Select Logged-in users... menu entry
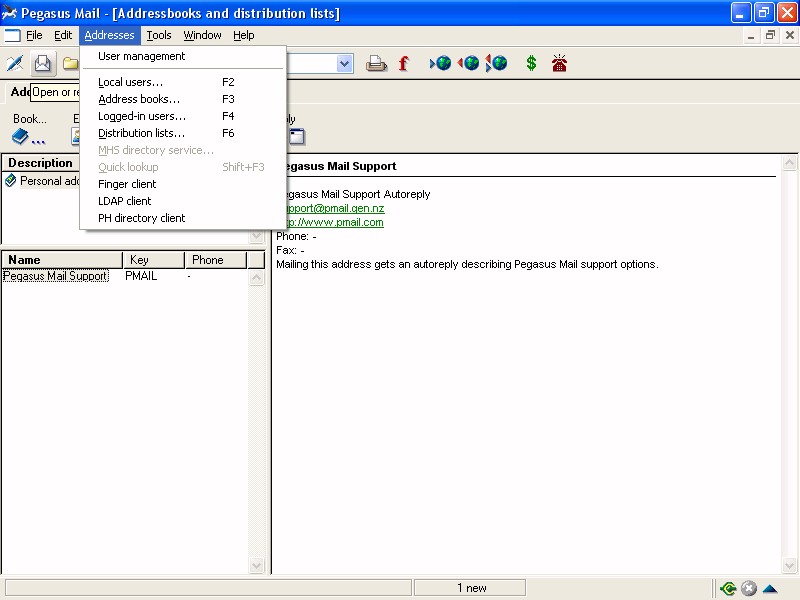The image size is (800, 600). tap(183, 116)
